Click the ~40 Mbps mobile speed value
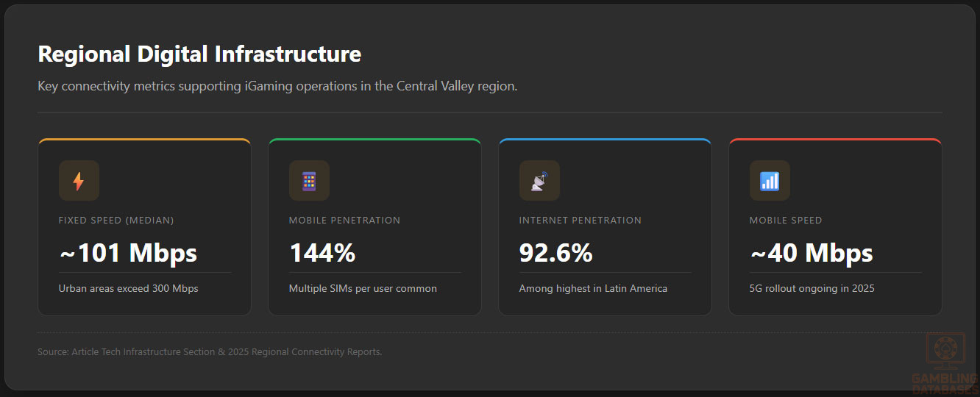This screenshot has height=397, width=980. coord(812,253)
